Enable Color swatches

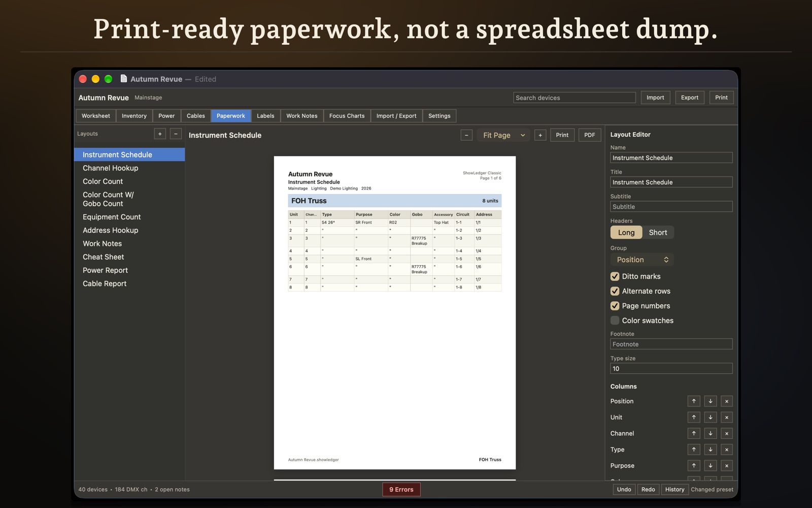[x=615, y=321]
